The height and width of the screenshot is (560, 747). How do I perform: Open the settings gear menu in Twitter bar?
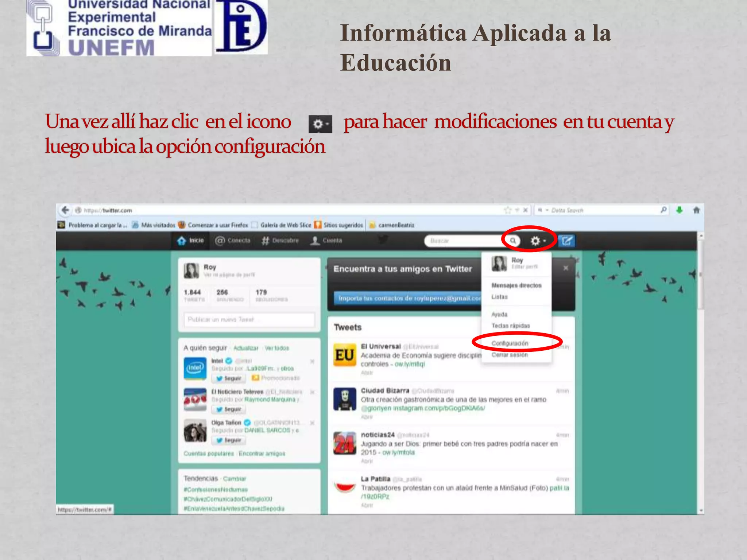click(538, 241)
